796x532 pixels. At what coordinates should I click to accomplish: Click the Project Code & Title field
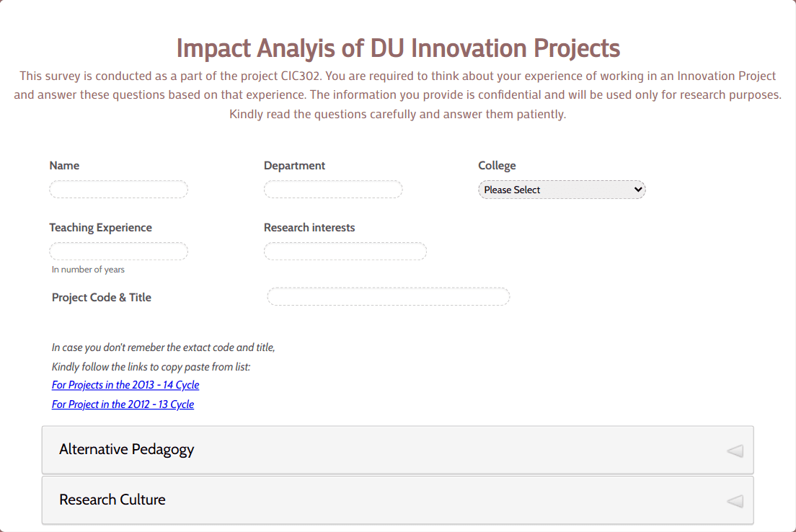(x=388, y=296)
